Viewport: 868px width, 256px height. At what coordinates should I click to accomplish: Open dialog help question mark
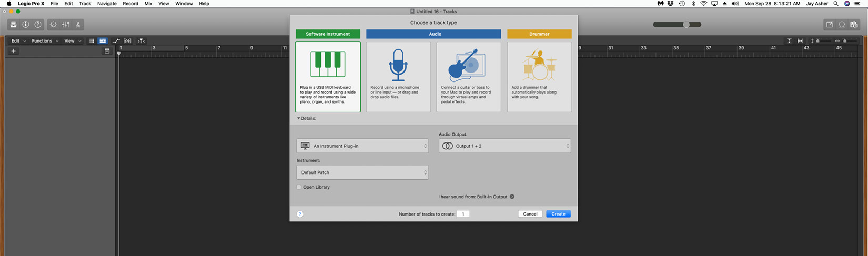click(300, 214)
